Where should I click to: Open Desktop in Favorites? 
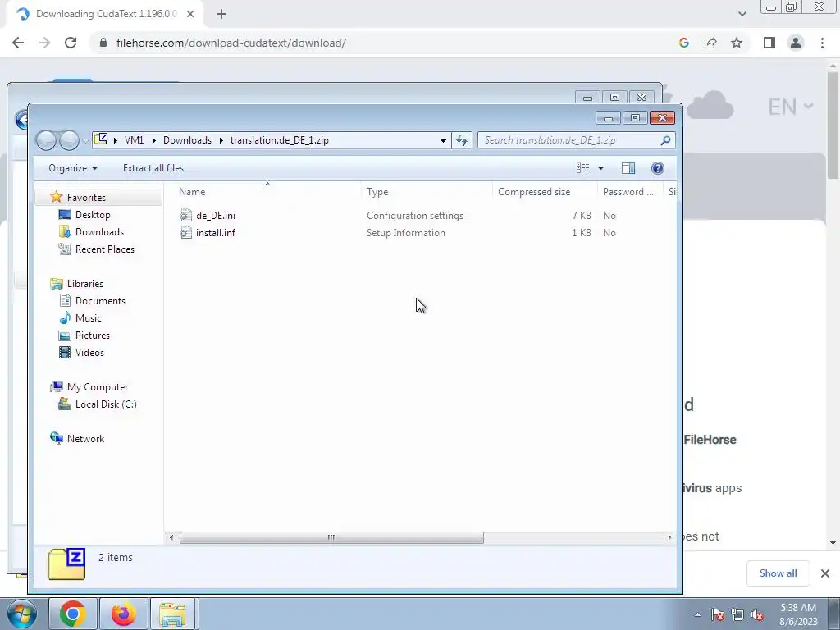(x=93, y=215)
